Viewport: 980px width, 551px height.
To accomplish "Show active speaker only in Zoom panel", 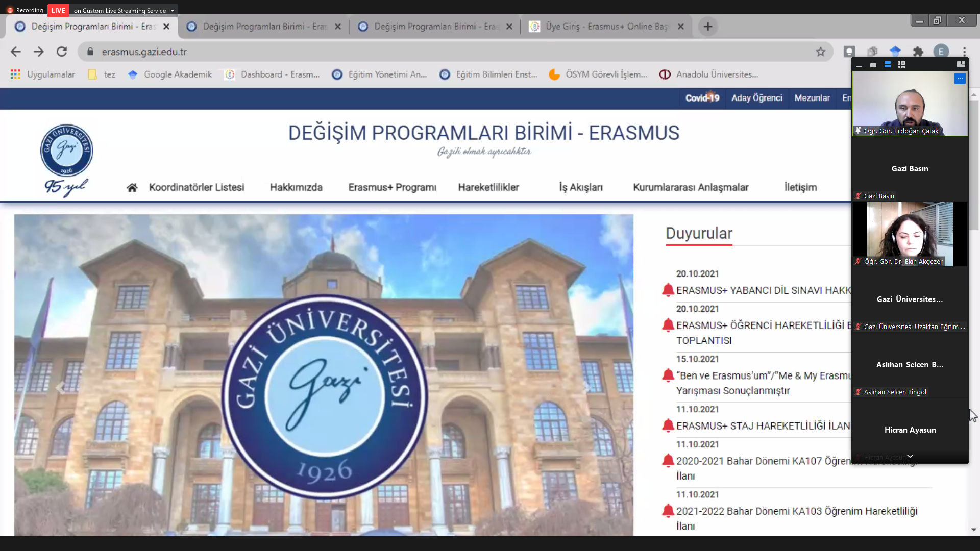I will point(873,65).
